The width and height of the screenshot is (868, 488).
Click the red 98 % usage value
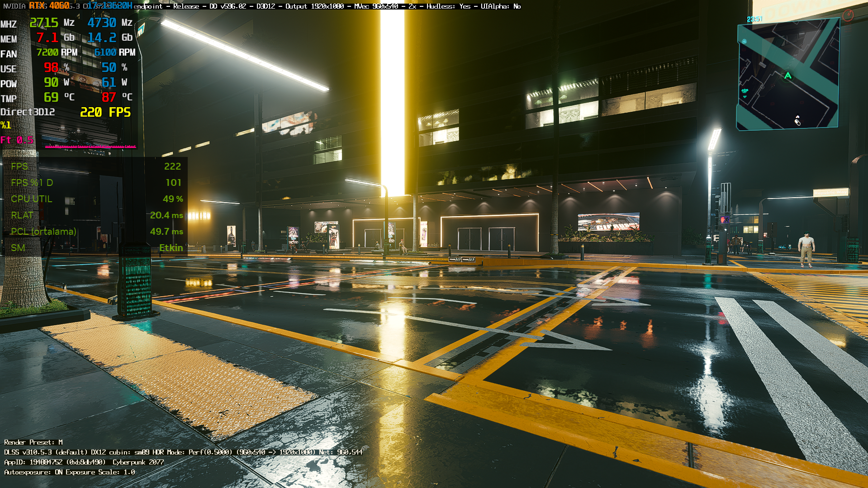pyautogui.click(x=57, y=67)
